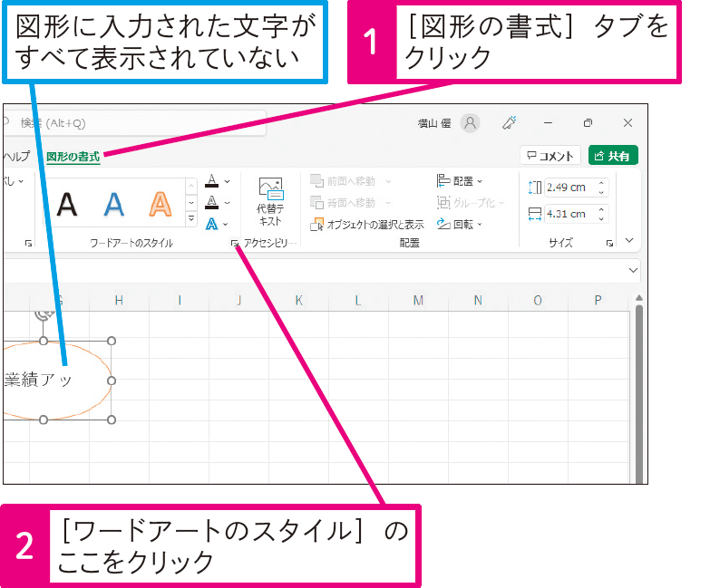Select column N header
Viewport: 710px width, 588px height.
[x=478, y=300]
